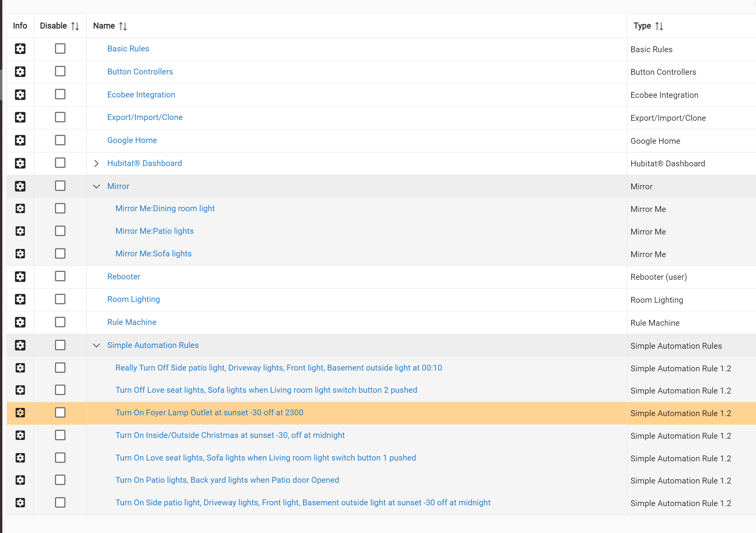Open info gear for Inside/Outside Christmas rule
Image resolution: width=756 pixels, height=533 pixels.
click(x=20, y=435)
